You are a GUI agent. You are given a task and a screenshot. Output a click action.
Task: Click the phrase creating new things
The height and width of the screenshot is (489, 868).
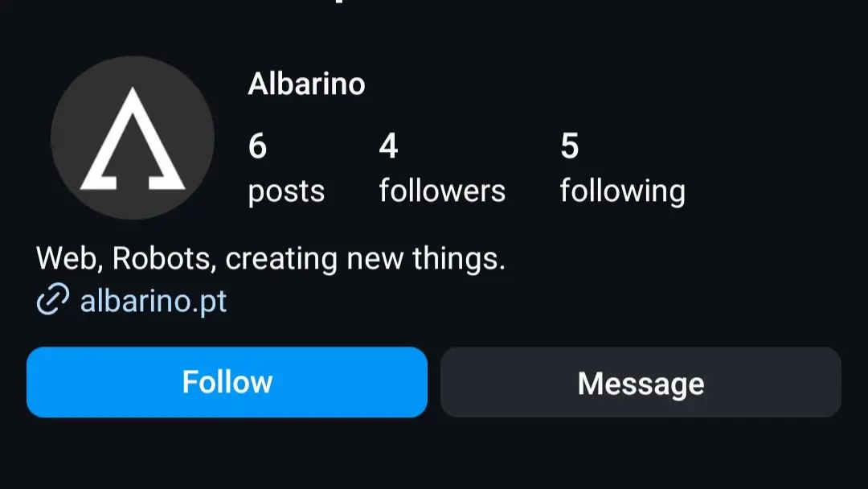coord(365,259)
